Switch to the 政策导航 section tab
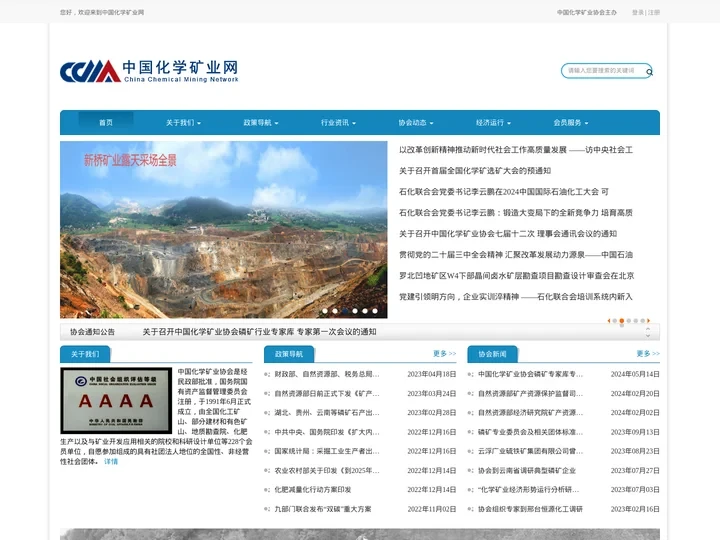Image resolution: width=720 pixels, height=540 pixels. 289,354
